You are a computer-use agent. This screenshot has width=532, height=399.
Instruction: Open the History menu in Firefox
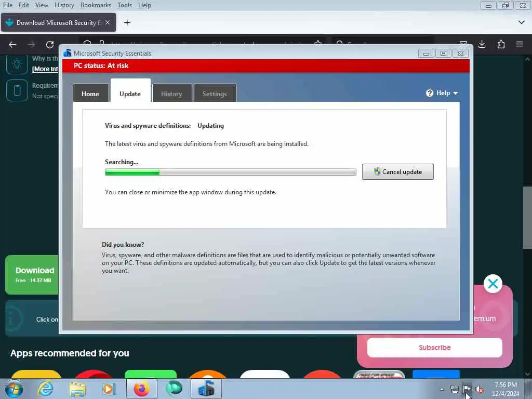(64, 5)
